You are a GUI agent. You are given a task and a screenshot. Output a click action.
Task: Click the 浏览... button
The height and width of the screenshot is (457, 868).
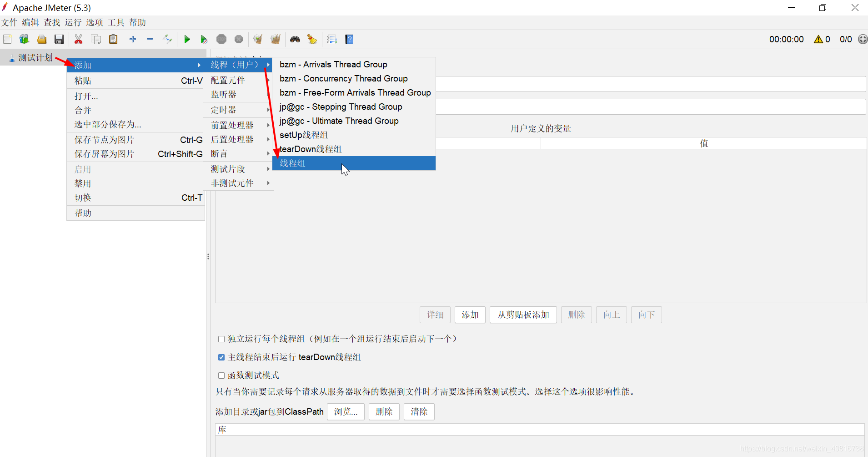pyautogui.click(x=346, y=411)
